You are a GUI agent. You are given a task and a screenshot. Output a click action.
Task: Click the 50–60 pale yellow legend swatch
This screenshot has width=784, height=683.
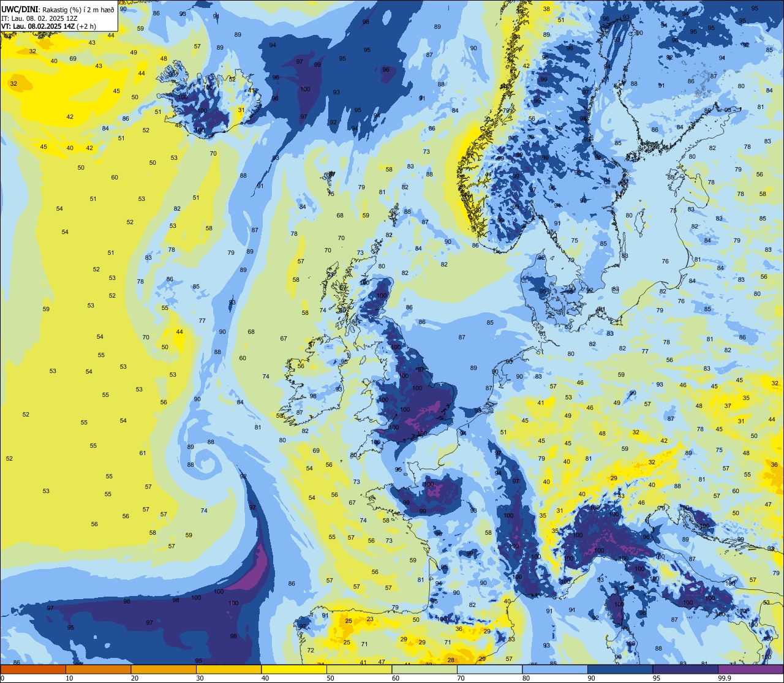359,669
